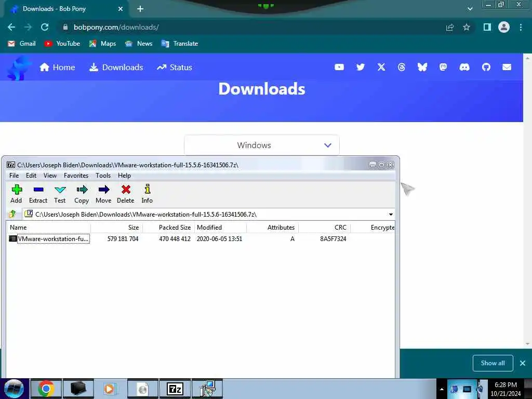Click the size value 579 181 704
Viewport: 532px width, 399px height.
pyautogui.click(x=123, y=239)
